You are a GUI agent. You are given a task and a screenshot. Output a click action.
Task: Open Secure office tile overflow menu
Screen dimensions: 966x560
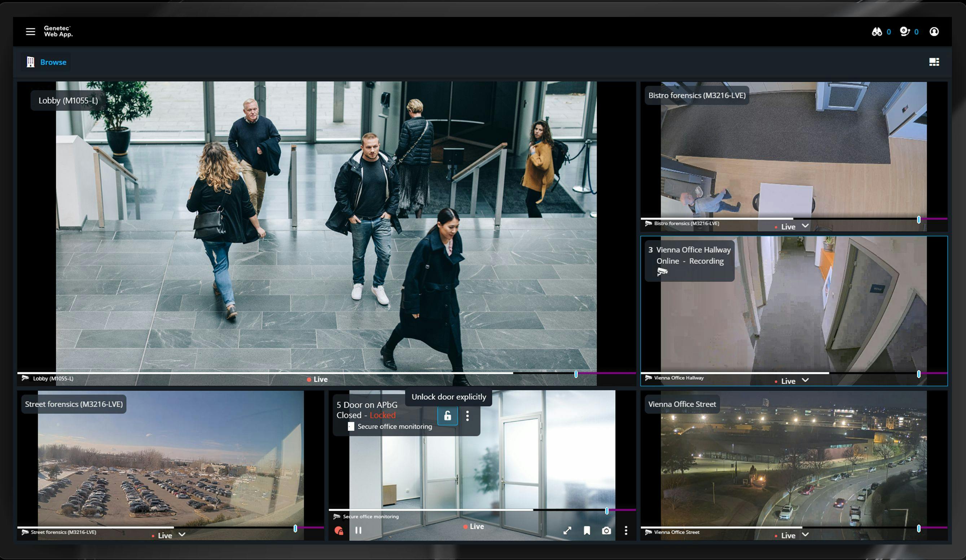[x=626, y=530]
